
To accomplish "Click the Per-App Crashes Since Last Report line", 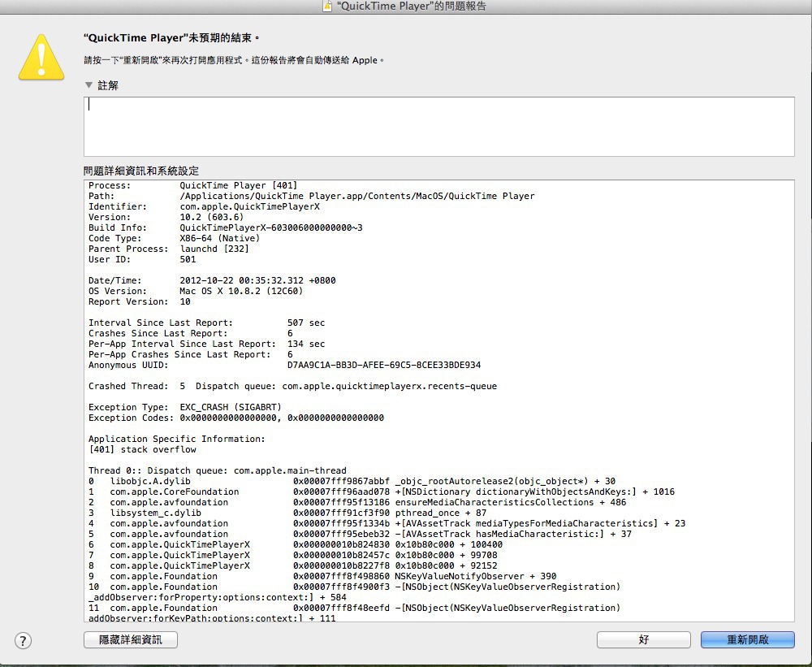I will (191, 354).
